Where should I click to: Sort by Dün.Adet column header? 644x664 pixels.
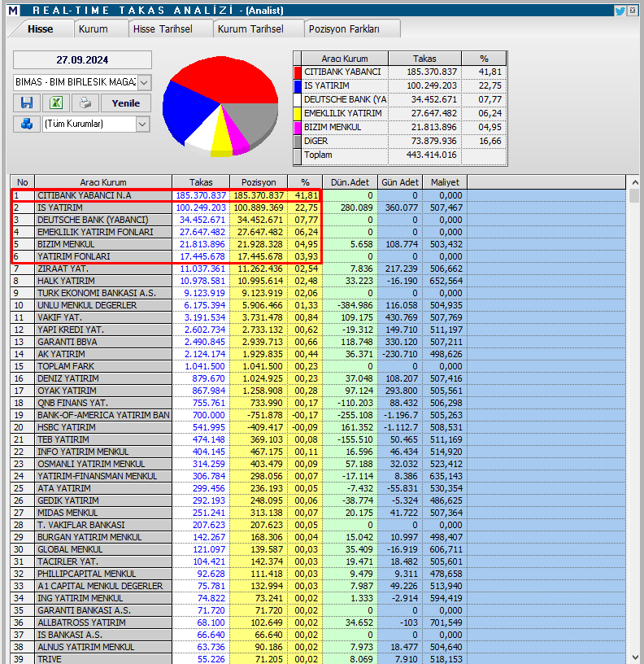pos(350,182)
